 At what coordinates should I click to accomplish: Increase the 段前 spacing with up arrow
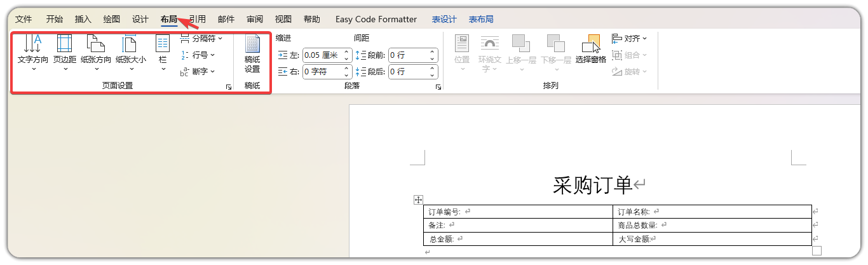click(x=433, y=52)
